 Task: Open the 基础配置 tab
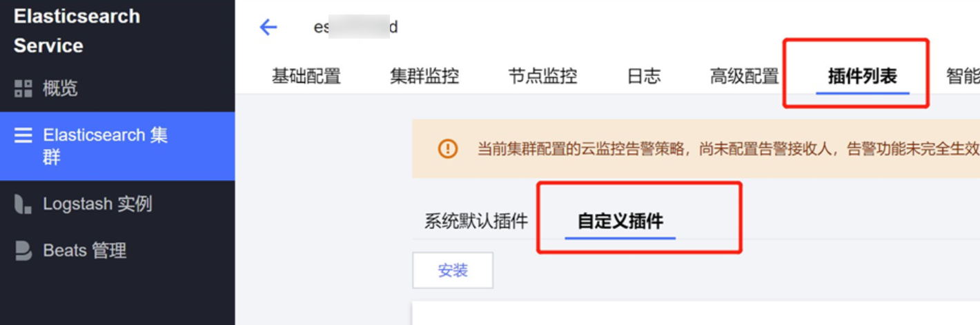[x=306, y=76]
